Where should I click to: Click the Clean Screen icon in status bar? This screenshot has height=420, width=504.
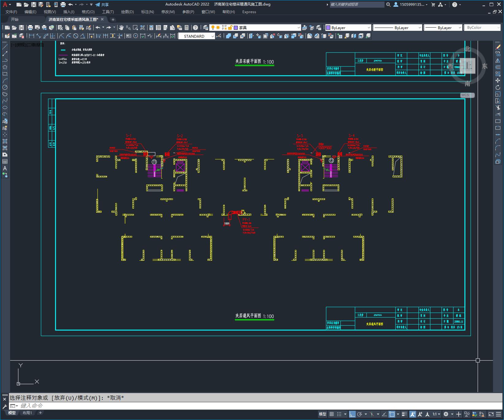[x=491, y=414]
